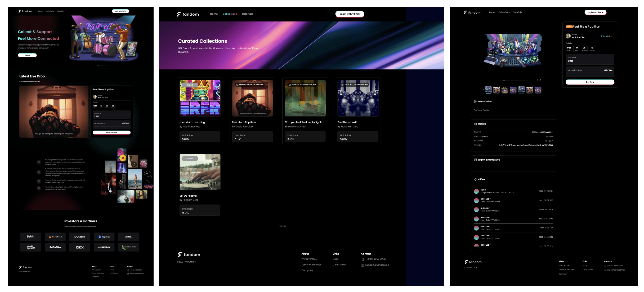Show previous thumbnails with the left chevron arrow
This screenshot has height=292, width=644.
click(483, 90)
